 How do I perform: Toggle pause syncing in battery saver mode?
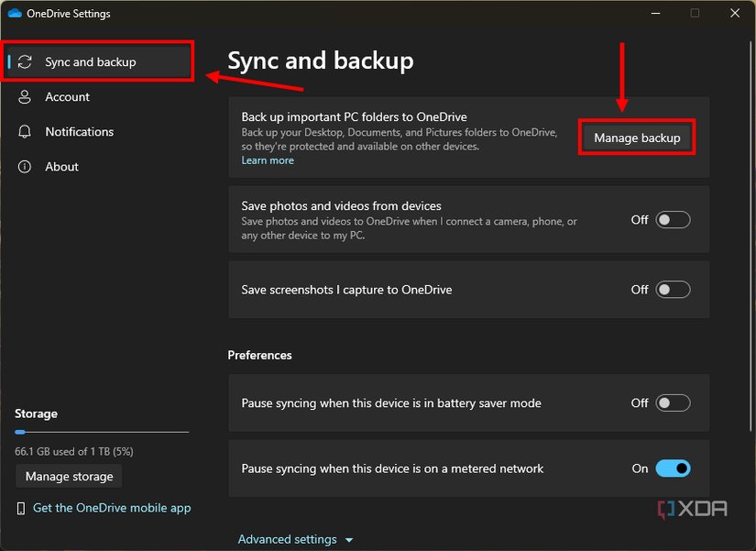tap(674, 402)
